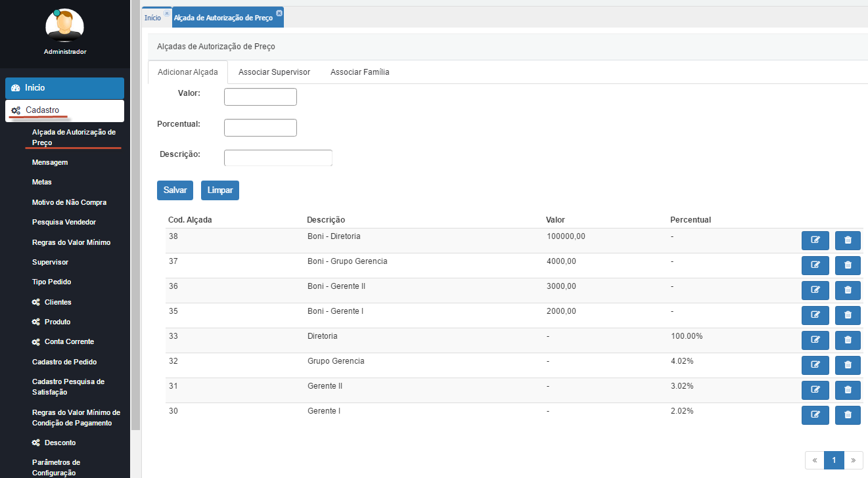Edit the row with code 32

[x=815, y=365]
